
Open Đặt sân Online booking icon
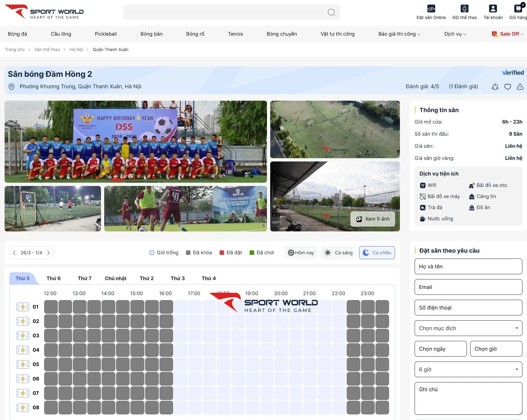tap(431, 9)
